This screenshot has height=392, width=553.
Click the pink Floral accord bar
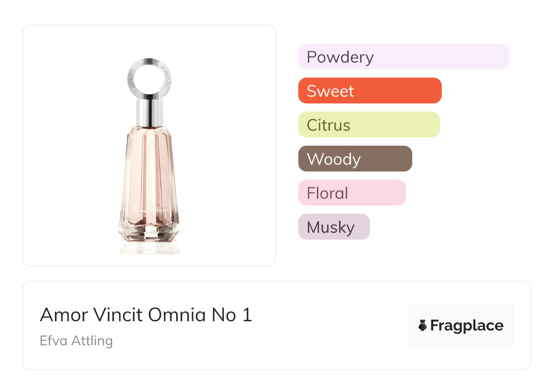[x=351, y=193]
